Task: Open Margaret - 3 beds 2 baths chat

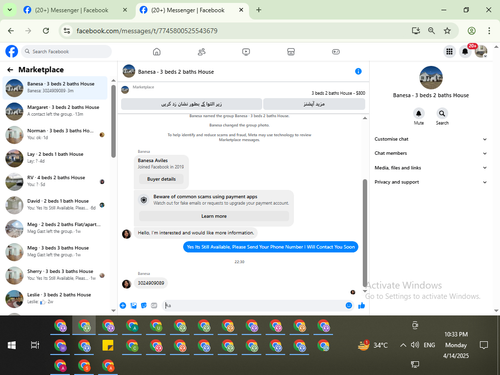Action: (55, 111)
